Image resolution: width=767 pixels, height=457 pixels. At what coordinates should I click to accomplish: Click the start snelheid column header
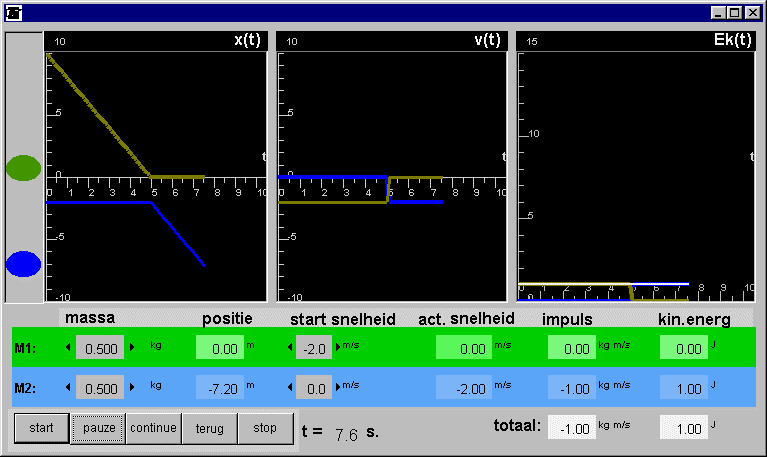point(343,319)
